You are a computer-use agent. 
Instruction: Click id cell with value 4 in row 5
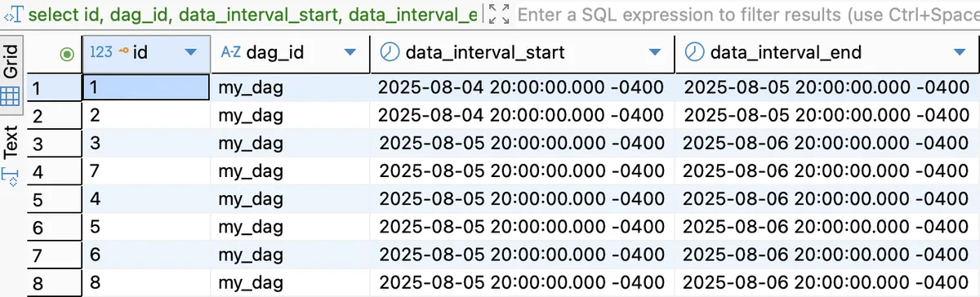(x=145, y=199)
